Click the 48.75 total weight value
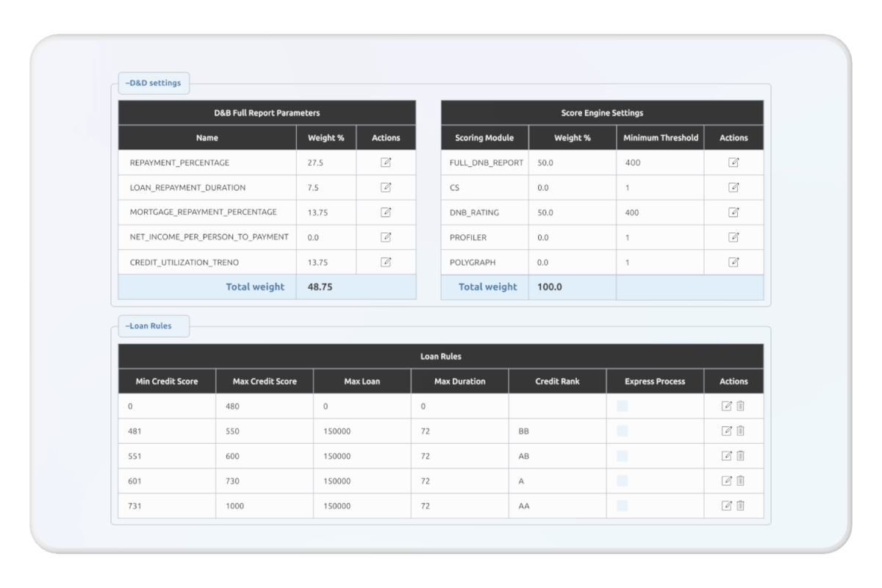The height and width of the screenshot is (588, 882). [319, 287]
